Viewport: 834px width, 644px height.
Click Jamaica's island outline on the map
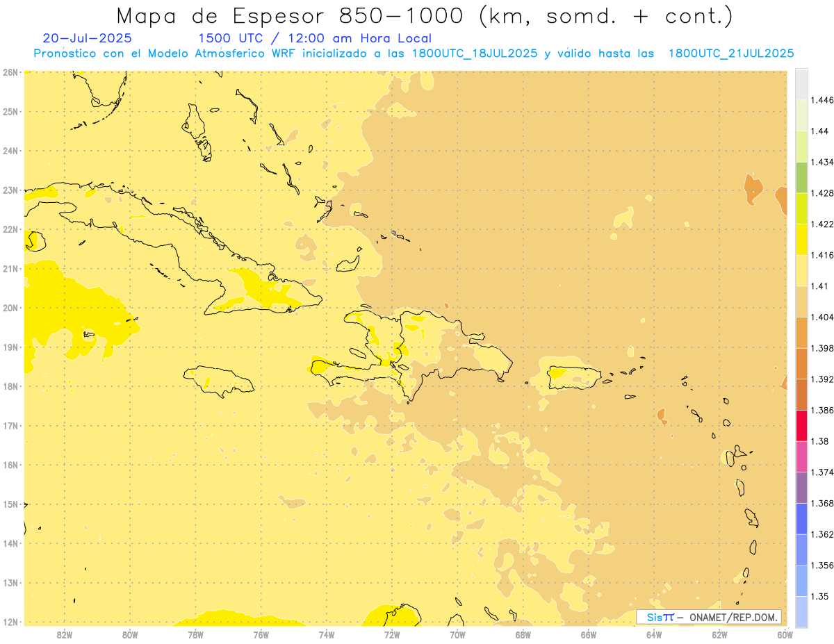tap(219, 381)
